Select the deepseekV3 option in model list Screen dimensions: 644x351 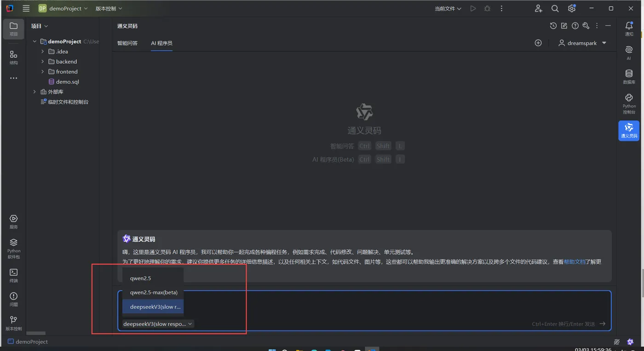pos(153,306)
